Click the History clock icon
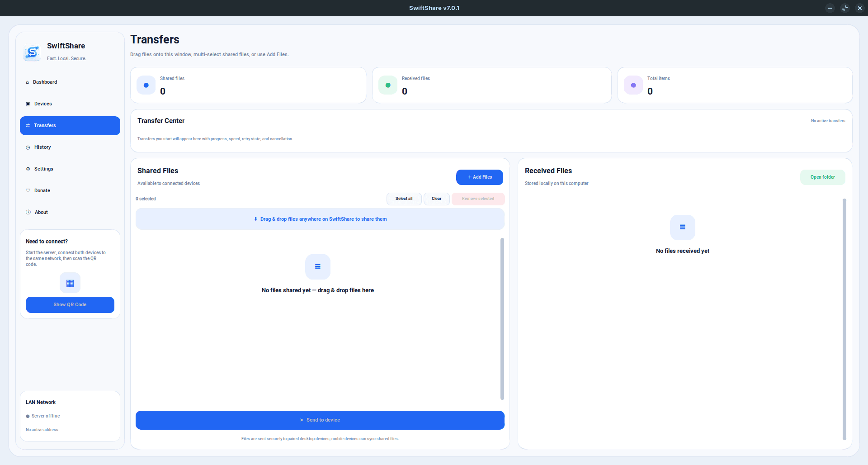Image resolution: width=868 pixels, height=465 pixels. pyautogui.click(x=28, y=147)
